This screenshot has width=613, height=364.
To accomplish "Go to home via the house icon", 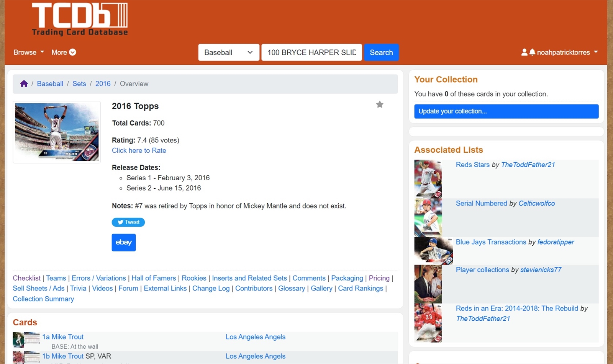I will pos(24,83).
